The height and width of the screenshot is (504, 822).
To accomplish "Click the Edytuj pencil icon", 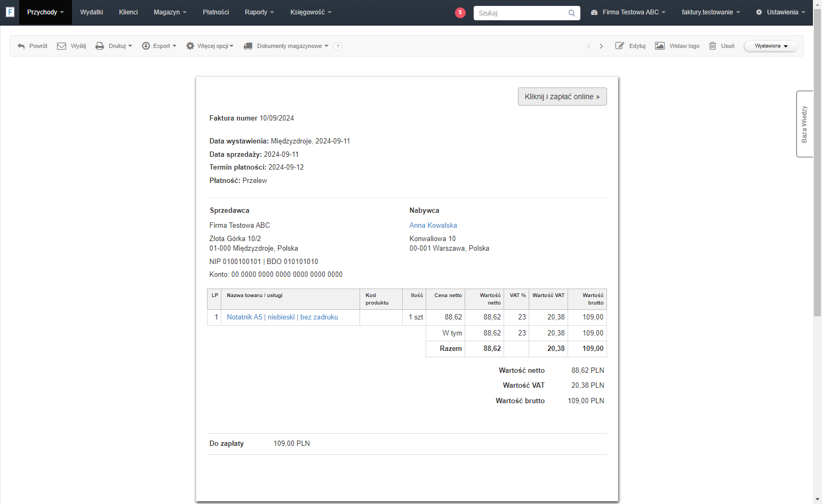I will [x=620, y=46].
